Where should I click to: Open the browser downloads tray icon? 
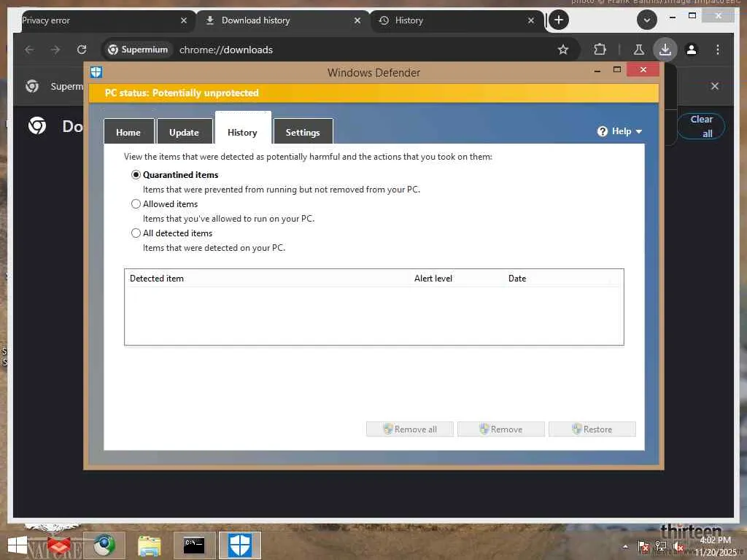(665, 50)
